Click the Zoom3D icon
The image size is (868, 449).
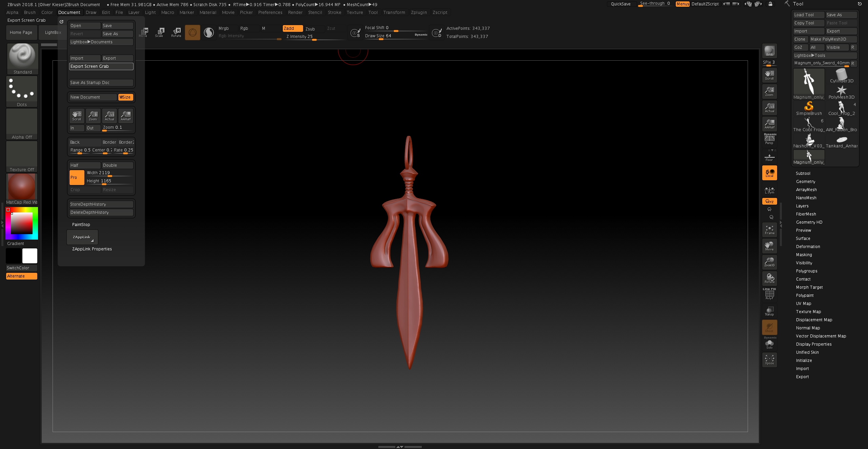(x=769, y=262)
